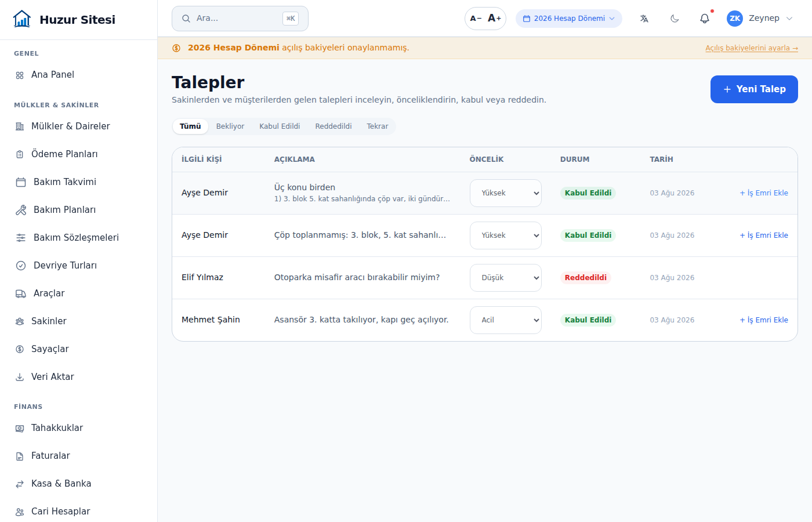Click the Sakinler people icon
The width and height of the screenshot is (812, 522).
click(x=20, y=321)
